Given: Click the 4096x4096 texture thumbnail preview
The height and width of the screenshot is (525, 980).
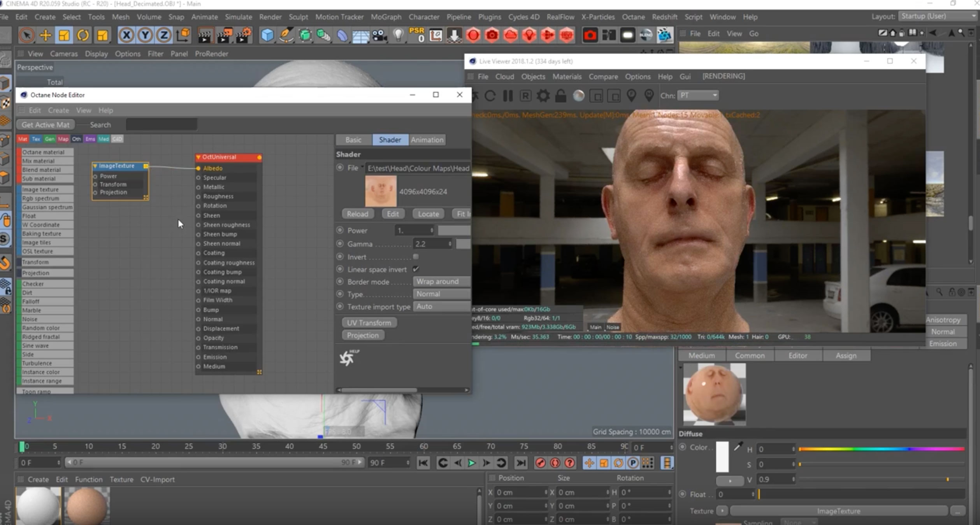Looking at the screenshot, I should [381, 191].
